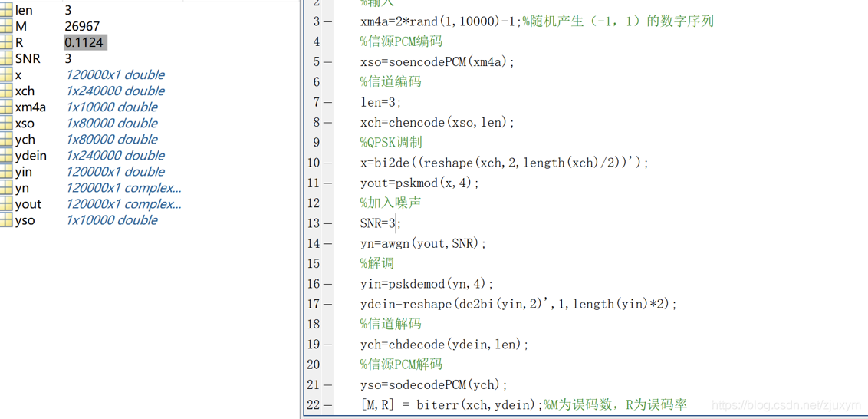Set breakpoint dash on line 17
Image resolution: width=868 pixels, height=419 pixels.
coord(327,304)
